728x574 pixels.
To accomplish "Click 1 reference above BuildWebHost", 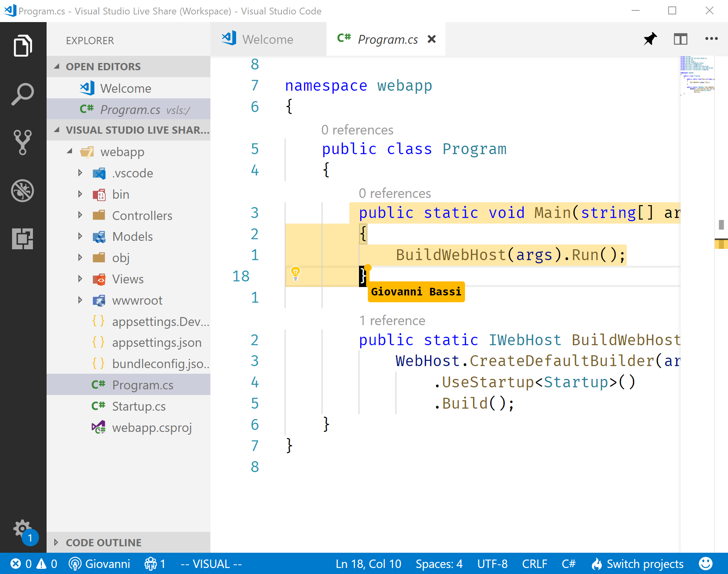I will point(392,321).
